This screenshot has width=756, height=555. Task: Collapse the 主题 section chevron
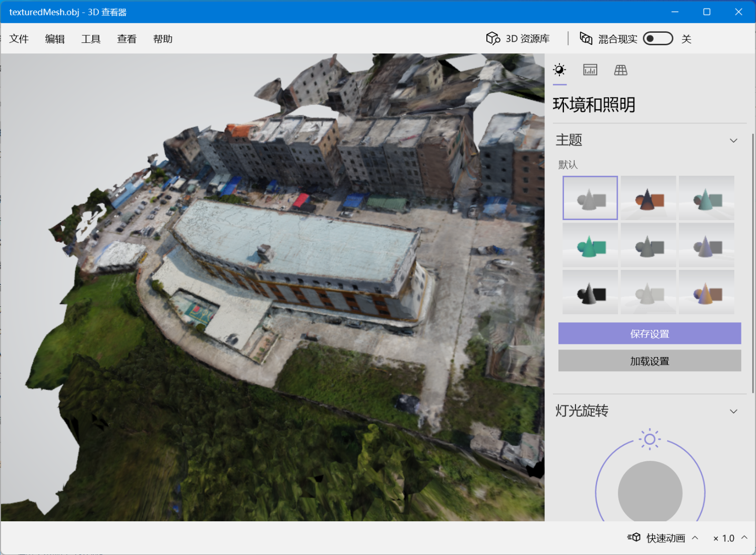733,141
